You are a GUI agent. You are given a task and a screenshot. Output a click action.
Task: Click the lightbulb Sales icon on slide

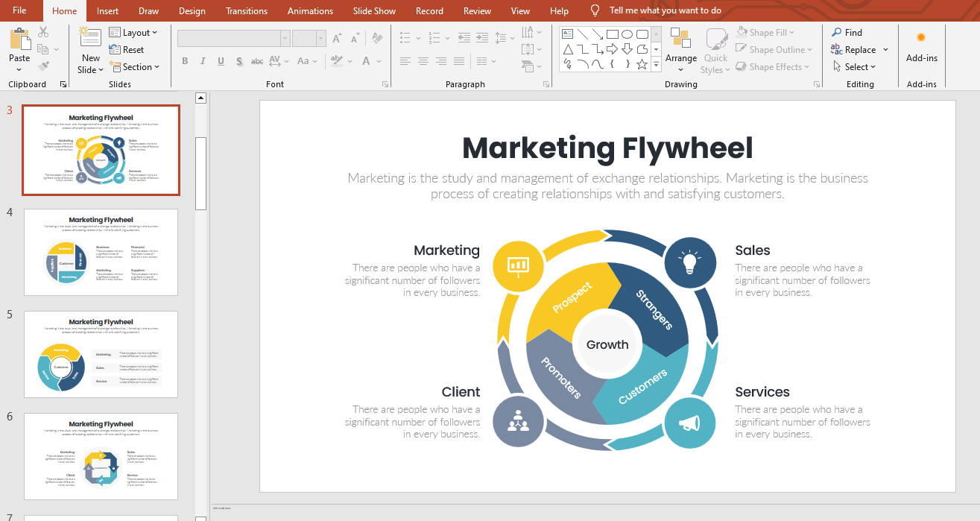point(690,262)
